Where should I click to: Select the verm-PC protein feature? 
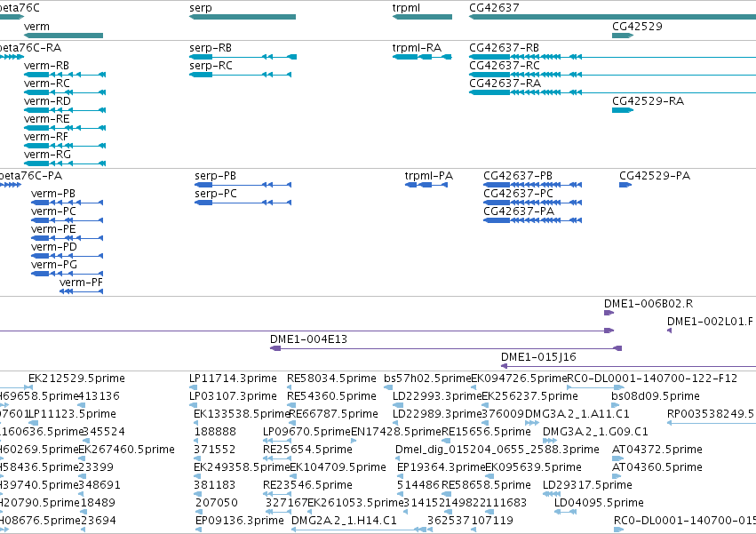pyautogui.click(x=67, y=220)
